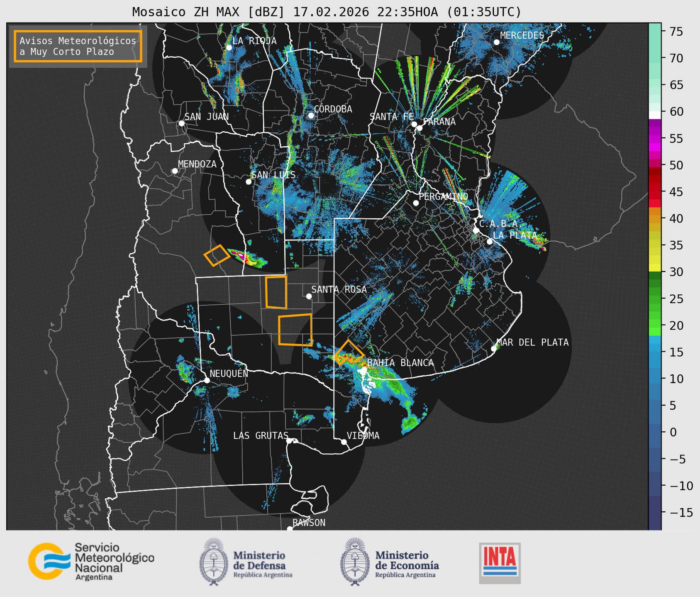This screenshot has width=700, height=597.
Task: Click the red INTA logo
Action: click(500, 563)
